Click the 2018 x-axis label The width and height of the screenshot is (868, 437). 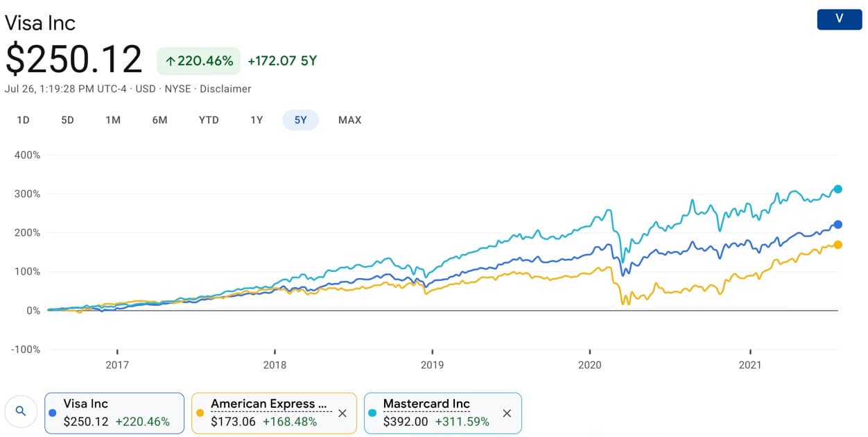pos(275,364)
